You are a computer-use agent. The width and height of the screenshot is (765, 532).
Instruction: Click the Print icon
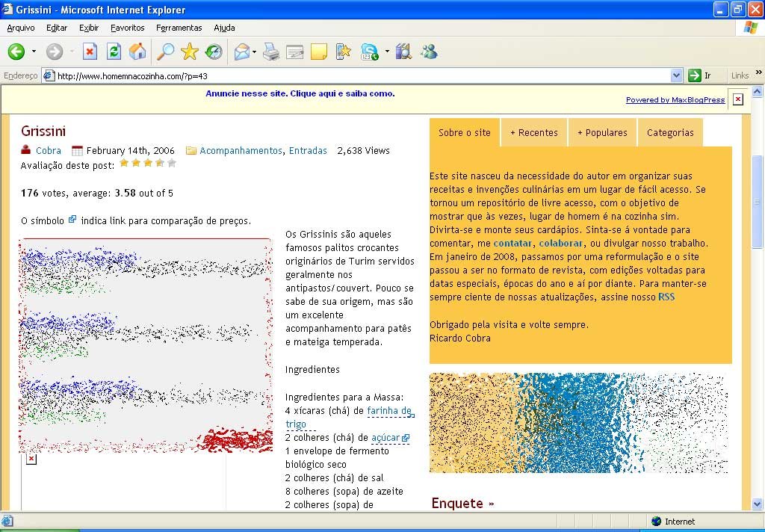click(x=271, y=52)
